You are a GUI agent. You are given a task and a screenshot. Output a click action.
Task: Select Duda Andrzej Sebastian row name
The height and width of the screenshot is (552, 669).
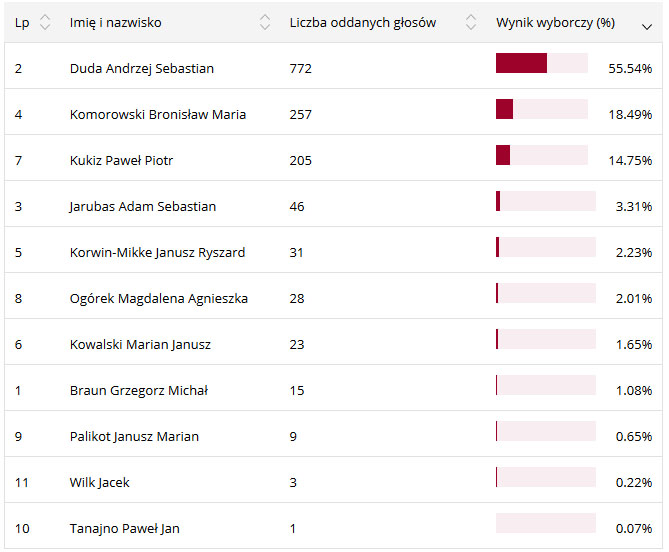pyautogui.click(x=141, y=69)
